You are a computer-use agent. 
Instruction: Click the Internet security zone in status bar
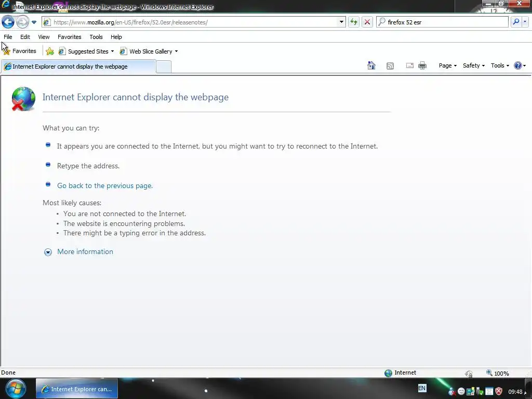click(x=401, y=373)
